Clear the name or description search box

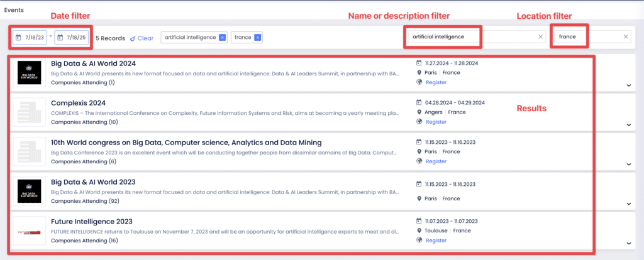(541, 37)
